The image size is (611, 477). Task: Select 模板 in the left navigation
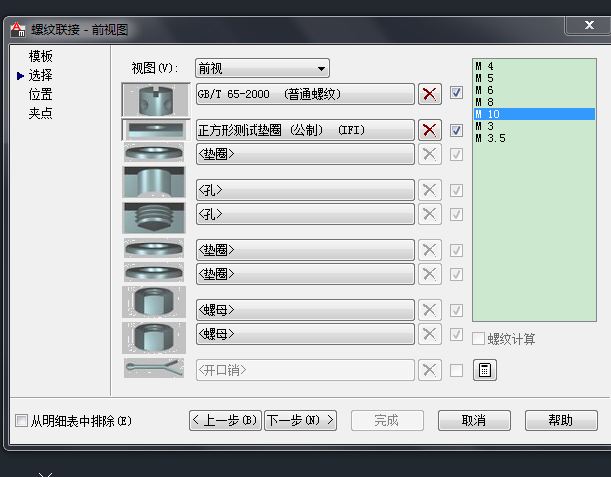pos(41,56)
